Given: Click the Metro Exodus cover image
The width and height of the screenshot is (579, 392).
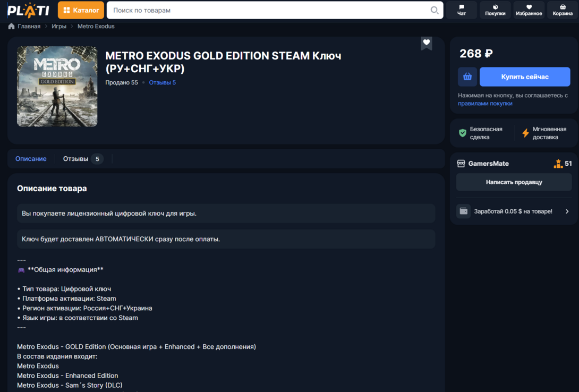Looking at the screenshot, I should [57, 86].
